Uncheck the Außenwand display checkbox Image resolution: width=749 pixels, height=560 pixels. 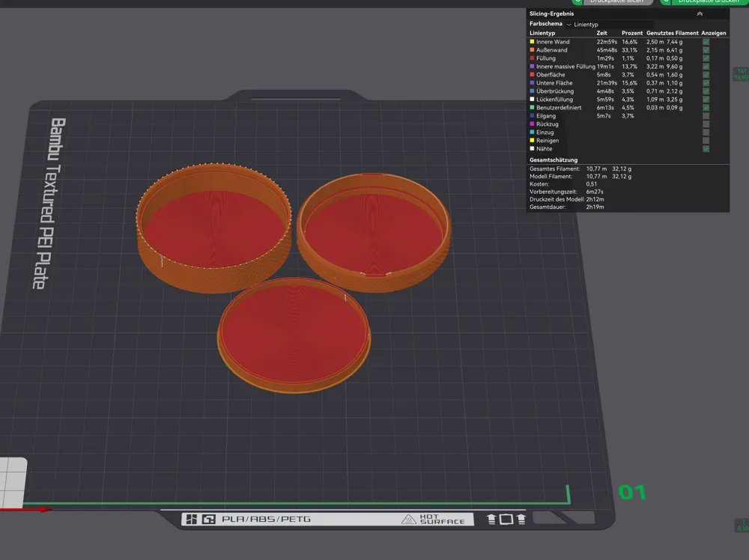click(706, 50)
